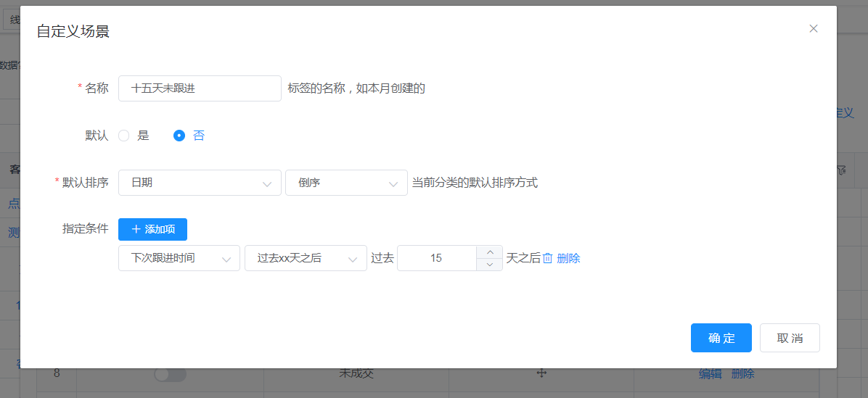Click 确定 to confirm the scene

point(721,338)
